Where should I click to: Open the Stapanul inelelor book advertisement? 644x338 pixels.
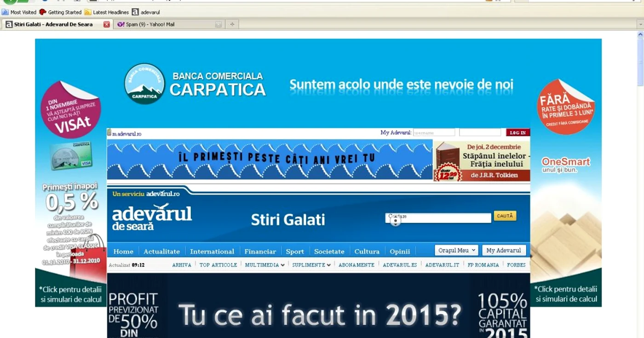482,160
